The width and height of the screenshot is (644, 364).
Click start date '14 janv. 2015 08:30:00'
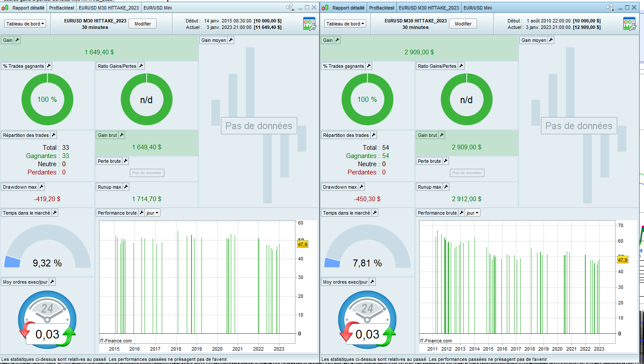click(x=228, y=21)
